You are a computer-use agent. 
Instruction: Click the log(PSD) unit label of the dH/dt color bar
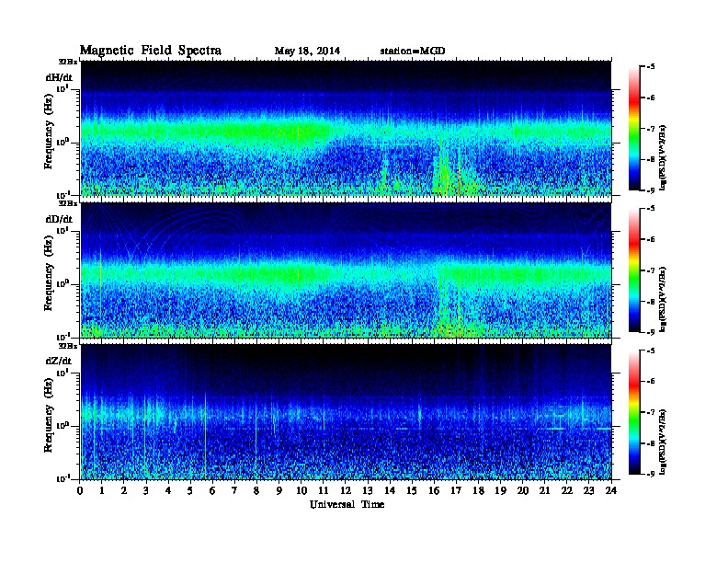(664, 157)
